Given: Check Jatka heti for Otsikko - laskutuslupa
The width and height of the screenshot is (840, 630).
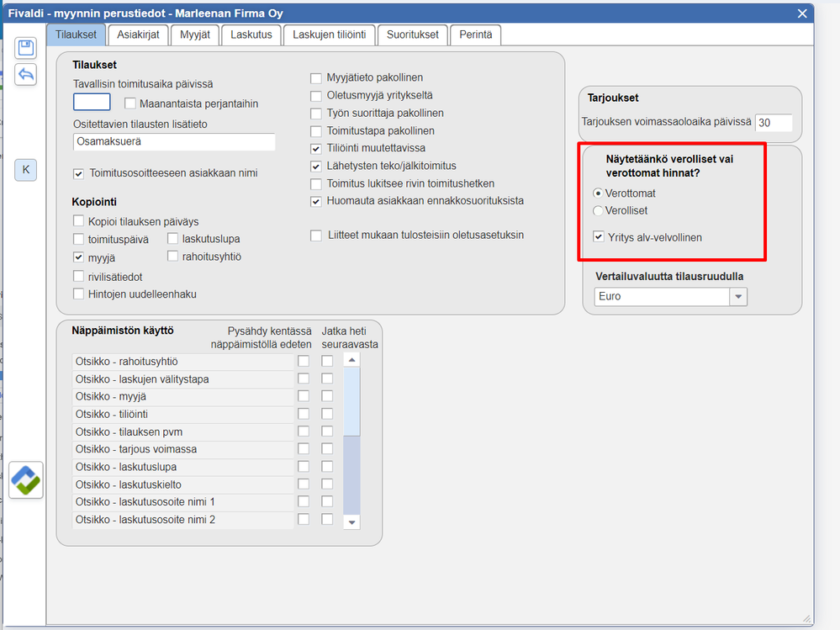Looking at the screenshot, I should [x=327, y=466].
